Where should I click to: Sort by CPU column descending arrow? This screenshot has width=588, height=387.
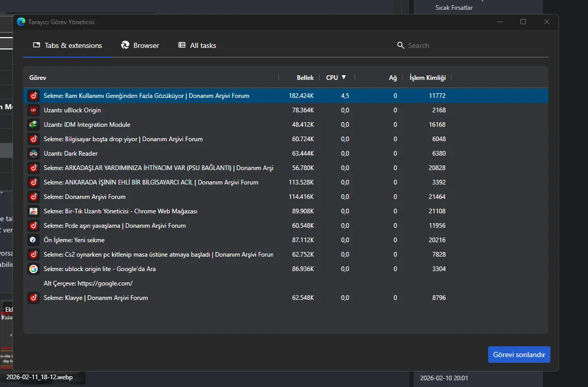(x=344, y=77)
